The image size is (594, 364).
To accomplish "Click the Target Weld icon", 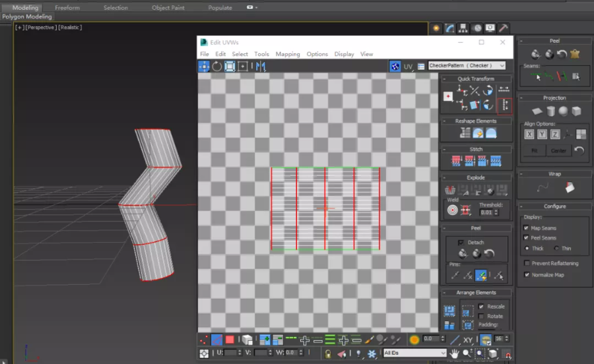I will point(453,210).
